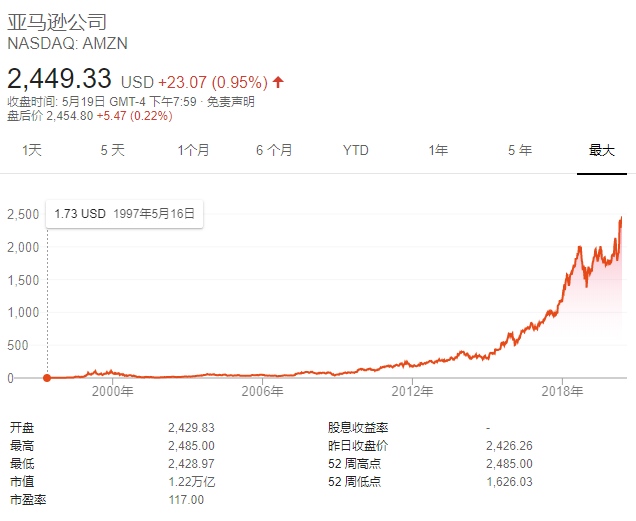Screen dimensions: 636x521
Task: Click the 52 周高点 value 2,485.00
Action: click(510, 463)
